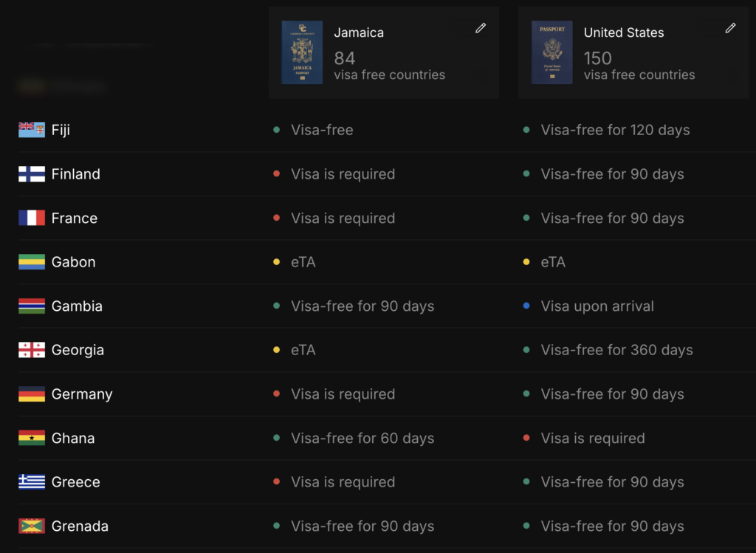756x553 pixels.
Task: Select United States "Visa is required" for Ghana
Action: click(x=593, y=439)
